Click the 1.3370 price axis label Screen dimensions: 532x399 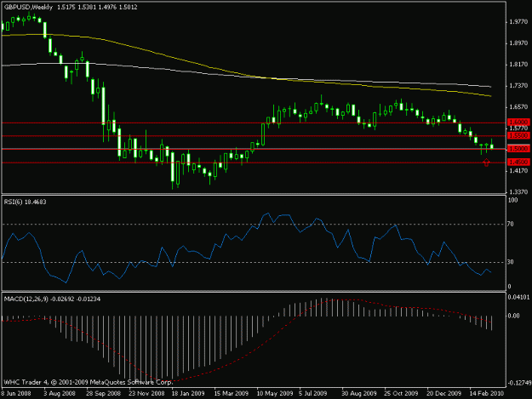[518, 192]
